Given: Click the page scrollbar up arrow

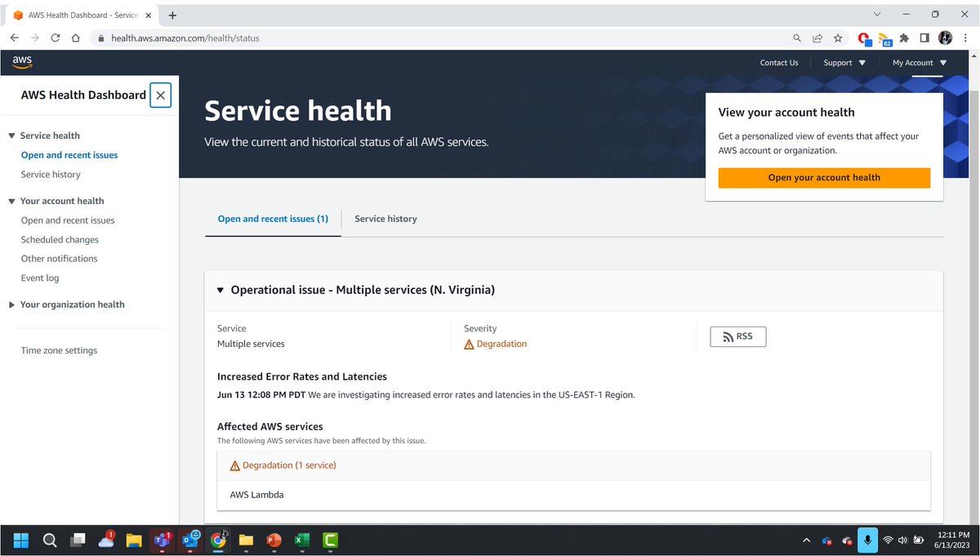Looking at the screenshot, I should pyautogui.click(x=973, y=56).
